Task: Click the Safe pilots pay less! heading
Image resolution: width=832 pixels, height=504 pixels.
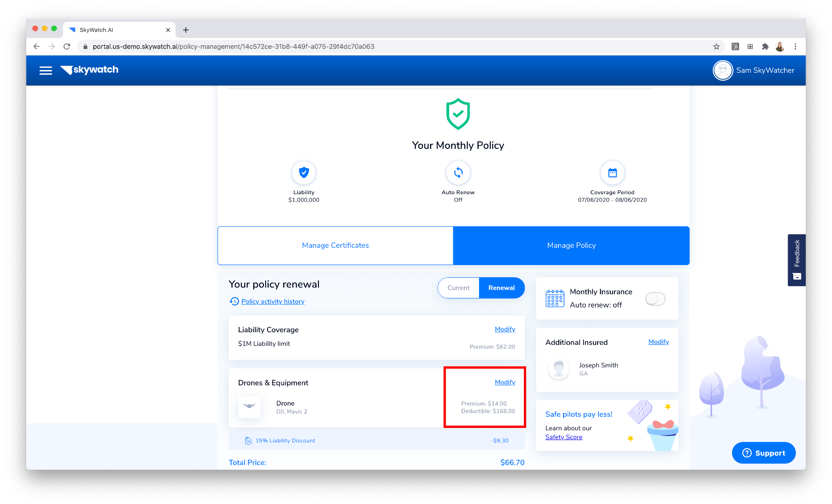Action: tap(578, 414)
